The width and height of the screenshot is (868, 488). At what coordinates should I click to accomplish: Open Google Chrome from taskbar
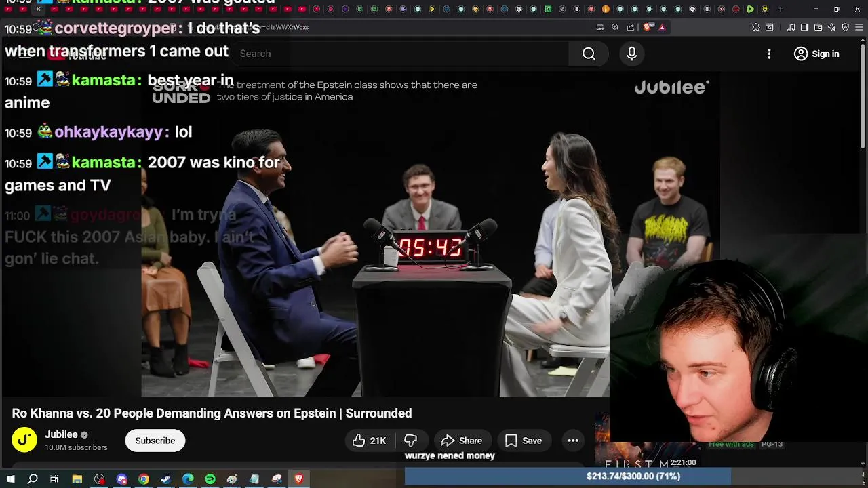point(144,479)
